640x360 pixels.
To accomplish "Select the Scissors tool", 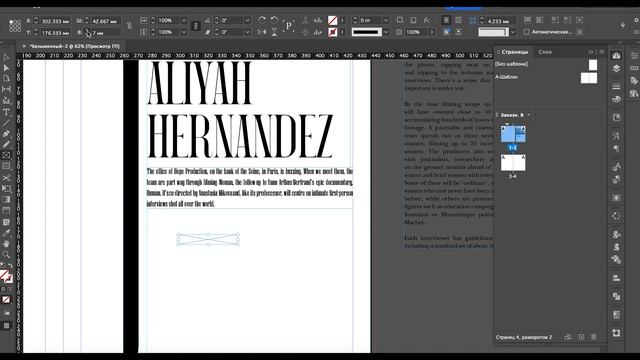I will pos(6,178).
